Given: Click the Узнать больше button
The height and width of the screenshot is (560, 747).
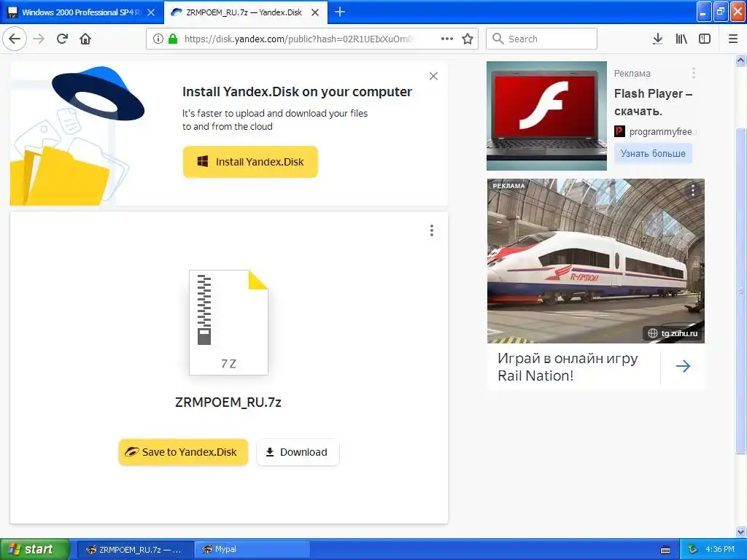Looking at the screenshot, I should click(x=653, y=153).
